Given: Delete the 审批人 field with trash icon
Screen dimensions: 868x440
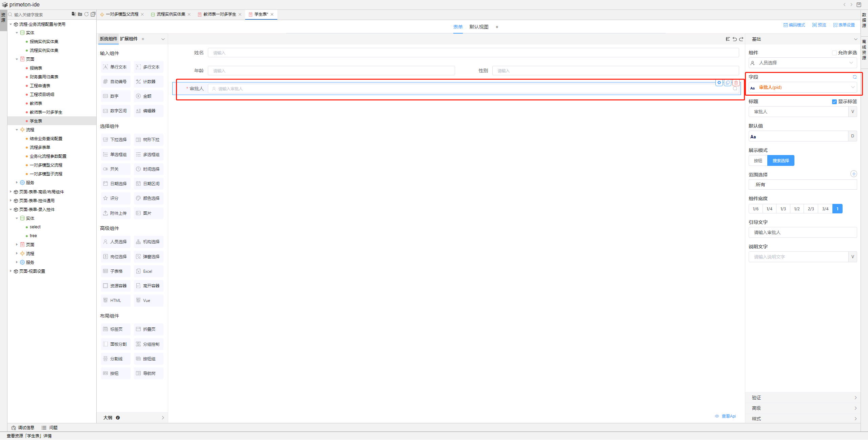Looking at the screenshot, I should click(736, 83).
